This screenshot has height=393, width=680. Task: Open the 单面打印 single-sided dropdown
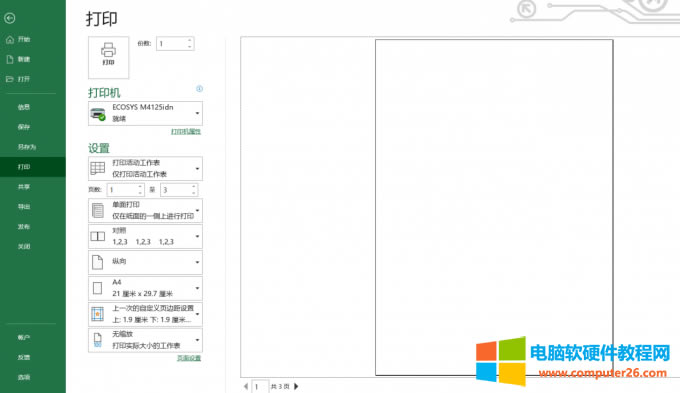(145, 210)
